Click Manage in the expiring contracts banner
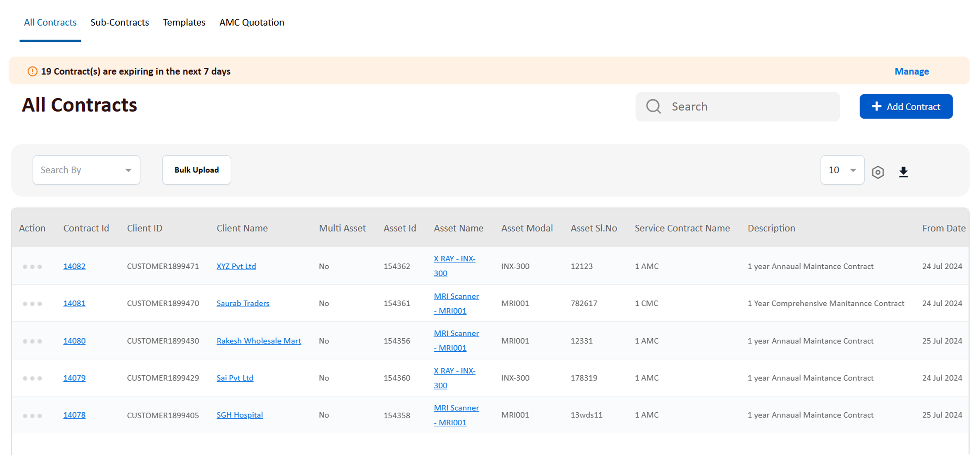This screenshot has height=459, width=980. click(912, 71)
